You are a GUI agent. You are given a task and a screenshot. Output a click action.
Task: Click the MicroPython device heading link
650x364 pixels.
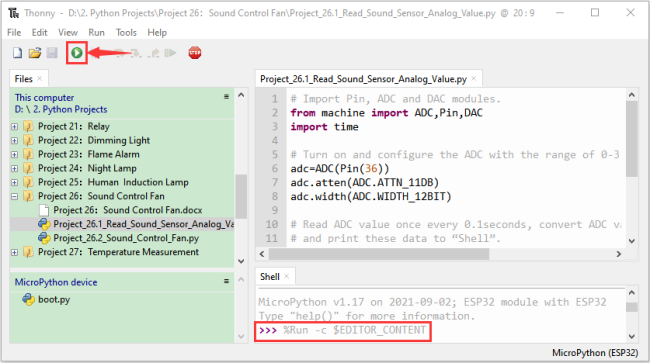(x=56, y=282)
